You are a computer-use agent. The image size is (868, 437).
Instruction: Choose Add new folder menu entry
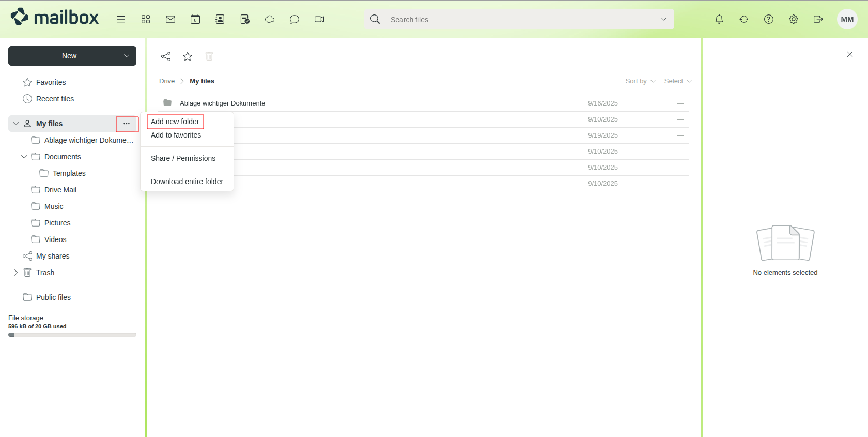175,122
